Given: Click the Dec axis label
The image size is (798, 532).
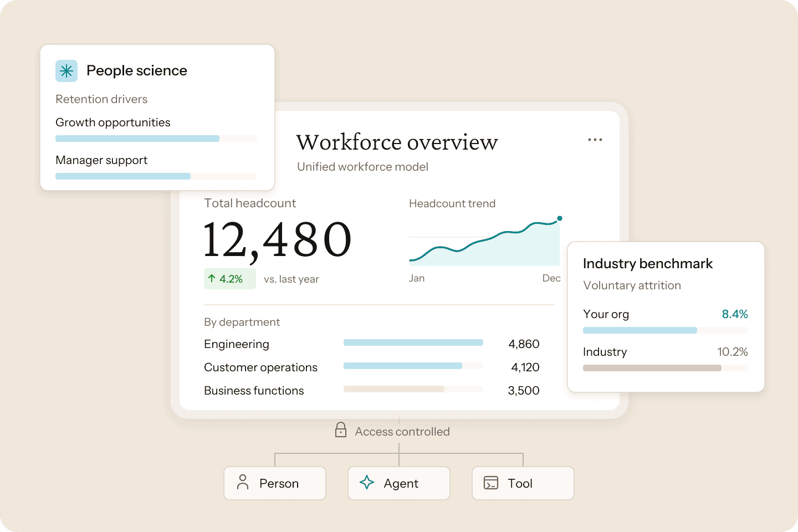Looking at the screenshot, I should click(551, 278).
